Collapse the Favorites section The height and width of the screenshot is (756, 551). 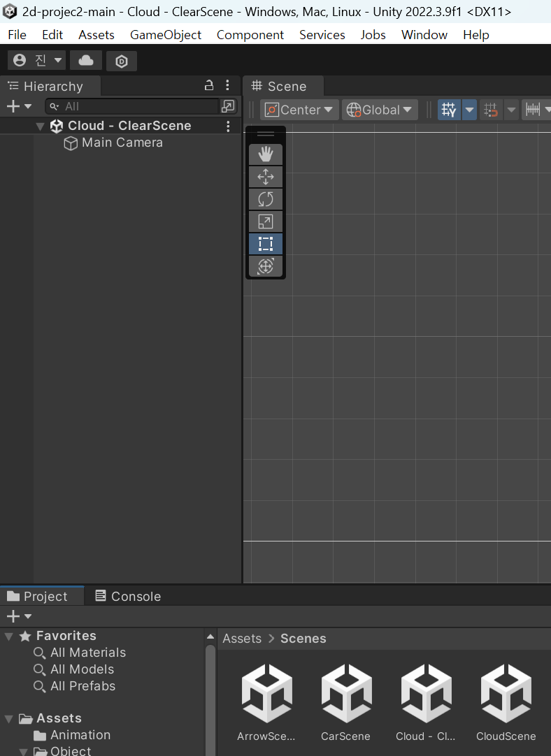pyautogui.click(x=8, y=637)
